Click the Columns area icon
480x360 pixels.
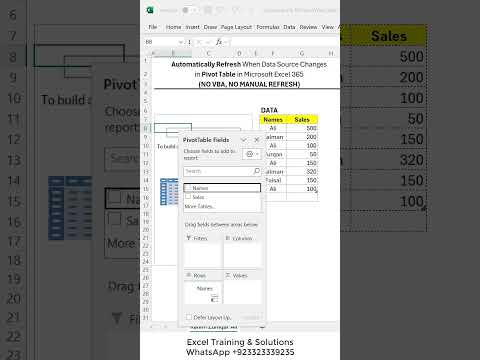[228, 238]
